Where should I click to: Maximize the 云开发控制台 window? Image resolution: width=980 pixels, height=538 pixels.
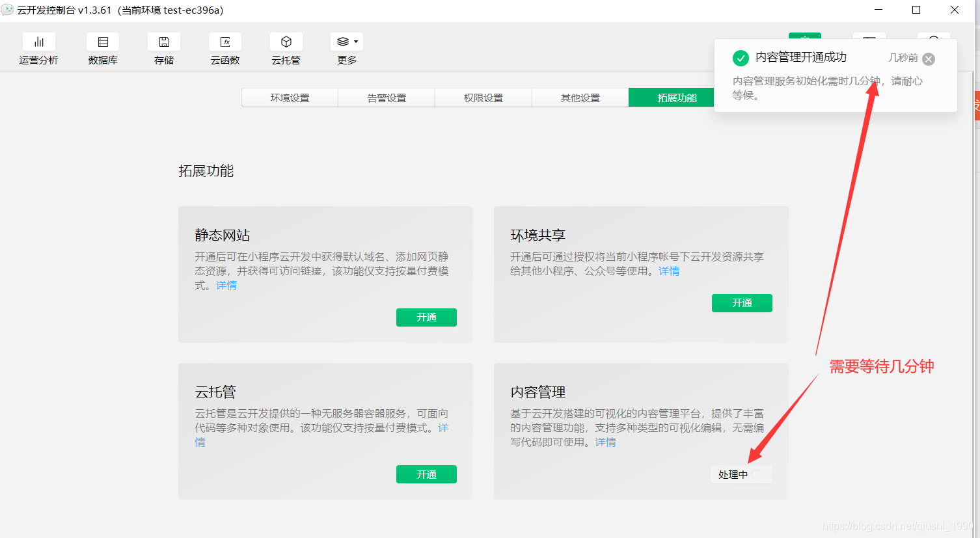[x=916, y=10]
